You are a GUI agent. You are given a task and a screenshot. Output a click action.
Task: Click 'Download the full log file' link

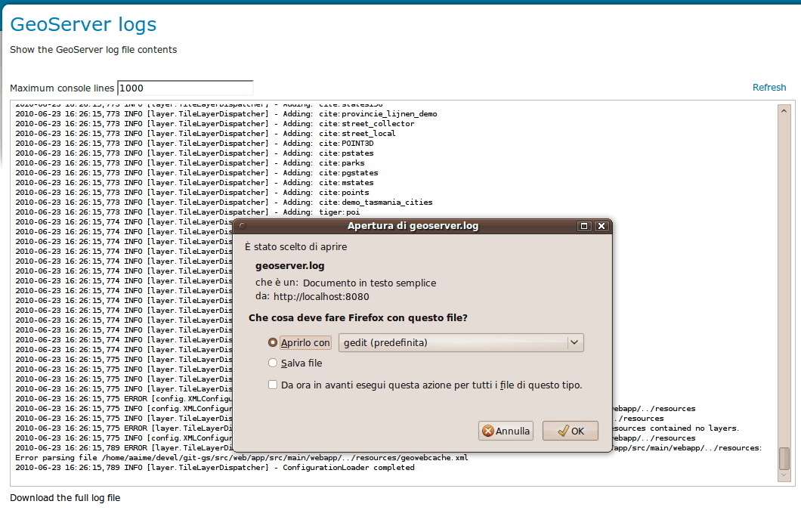[65, 498]
